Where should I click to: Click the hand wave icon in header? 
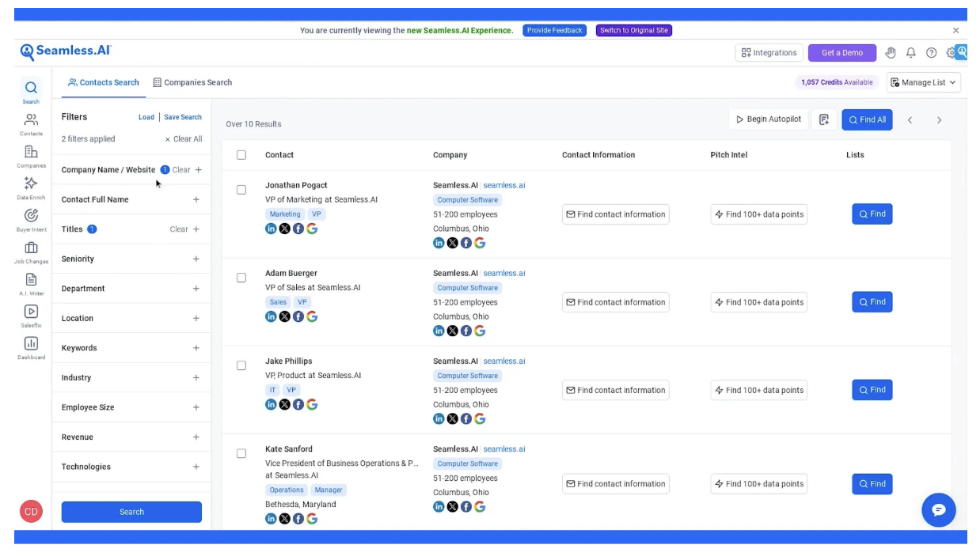point(891,53)
